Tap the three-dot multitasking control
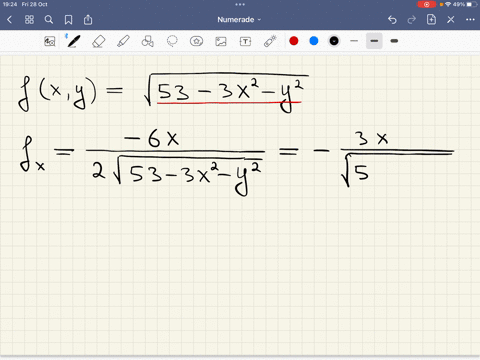This screenshot has height=360, width=480. [x=240, y=4]
